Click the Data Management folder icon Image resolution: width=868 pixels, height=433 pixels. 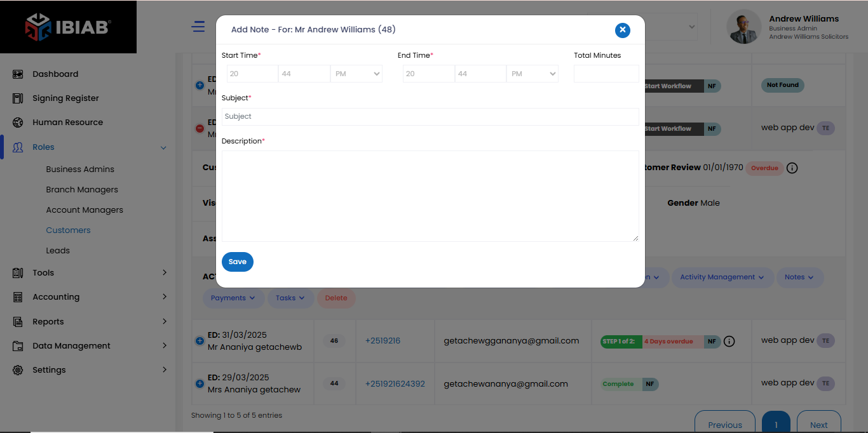pyautogui.click(x=18, y=346)
